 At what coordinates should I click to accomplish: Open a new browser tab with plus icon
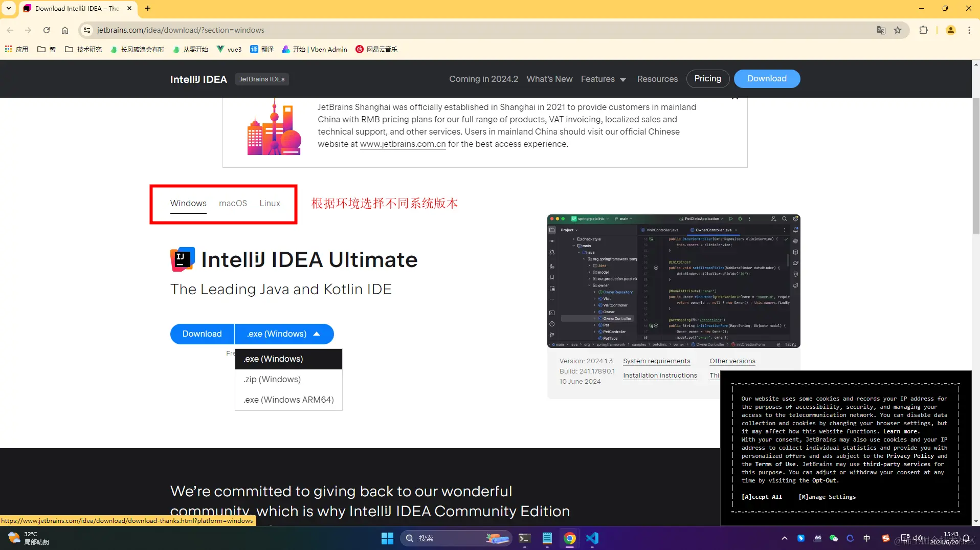(x=148, y=8)
